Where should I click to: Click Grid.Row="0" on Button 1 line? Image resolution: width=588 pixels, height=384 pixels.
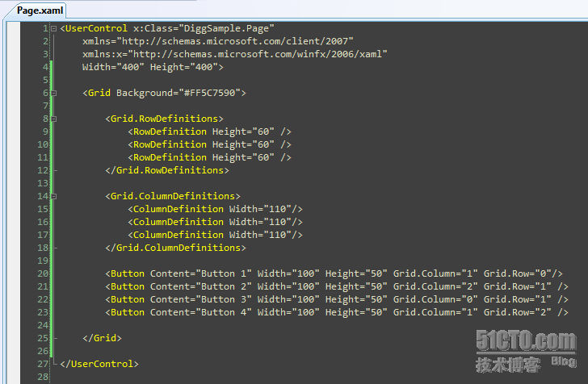[x=517, y=273]
